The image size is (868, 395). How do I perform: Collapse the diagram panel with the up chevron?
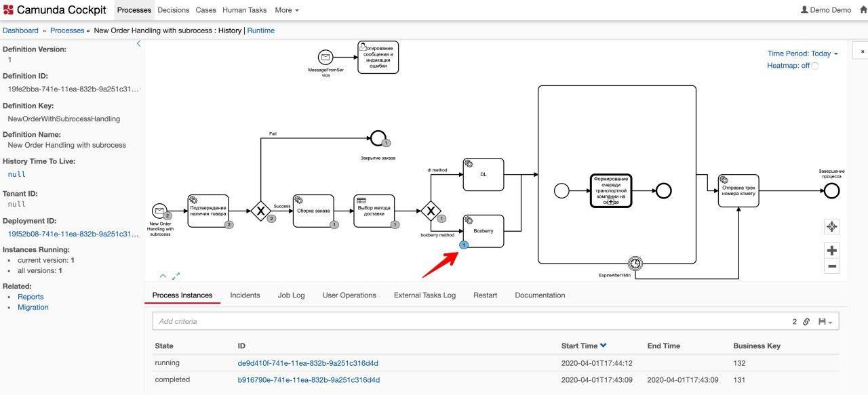click(163, 276)
